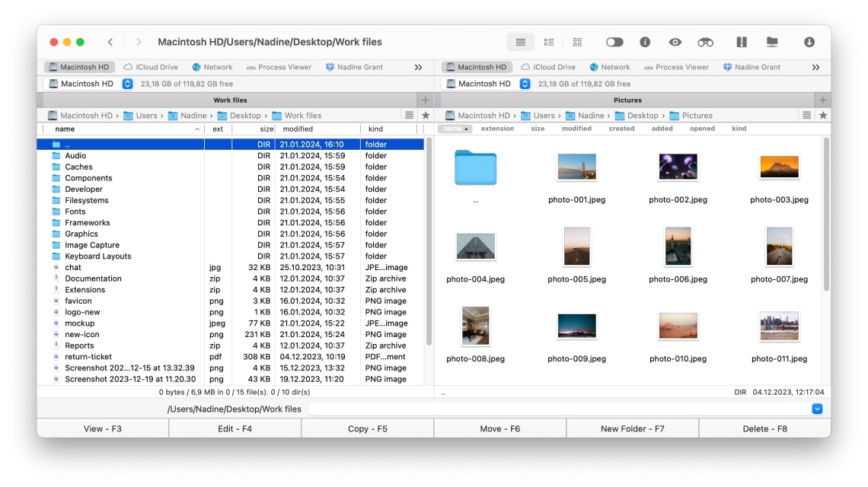Screen dimensions: 868x487
Task: Expand the left pane drive list with double chevrons
Action: click(x=420, y=67)
